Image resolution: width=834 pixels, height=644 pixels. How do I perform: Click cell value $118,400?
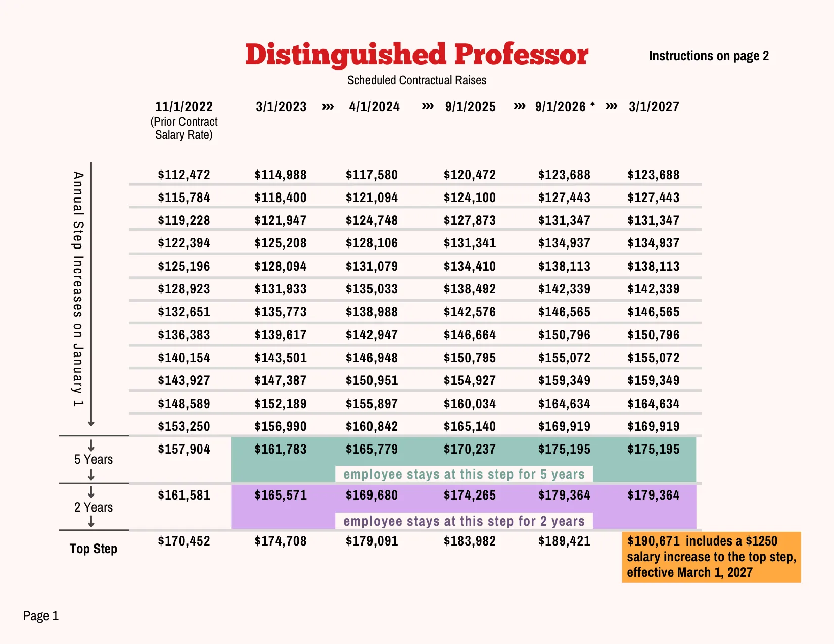click(281, 197)
